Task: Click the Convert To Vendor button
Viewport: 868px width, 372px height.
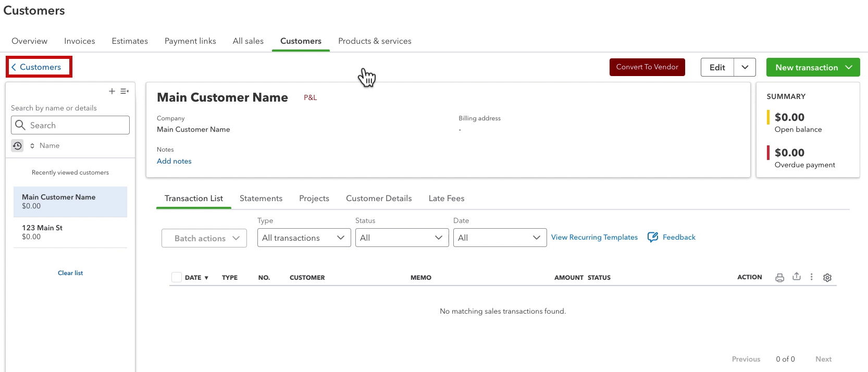Action: 647,67
